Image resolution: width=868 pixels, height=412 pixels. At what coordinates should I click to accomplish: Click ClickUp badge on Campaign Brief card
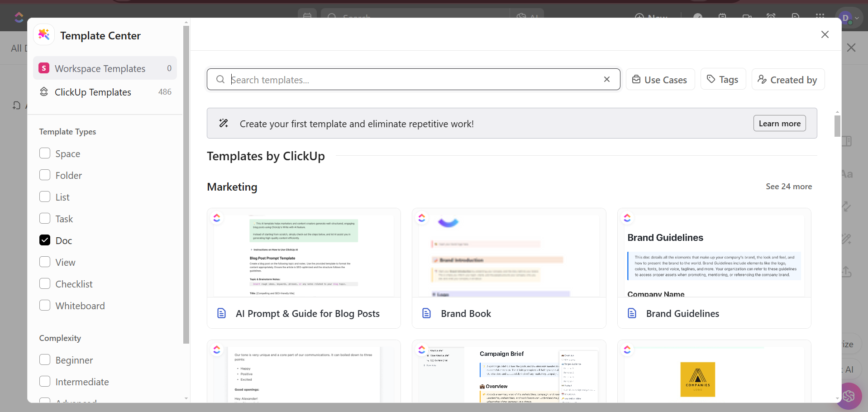pos(422,350)
